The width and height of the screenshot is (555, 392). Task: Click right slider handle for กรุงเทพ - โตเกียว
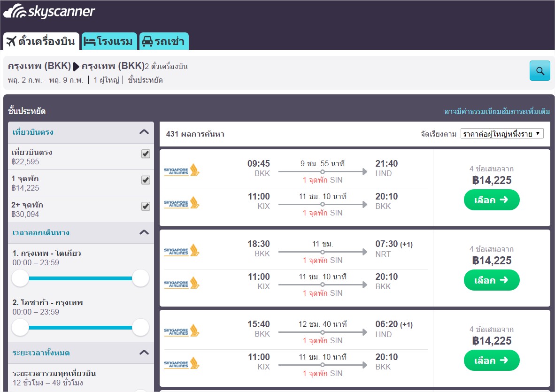pos(140,278)
